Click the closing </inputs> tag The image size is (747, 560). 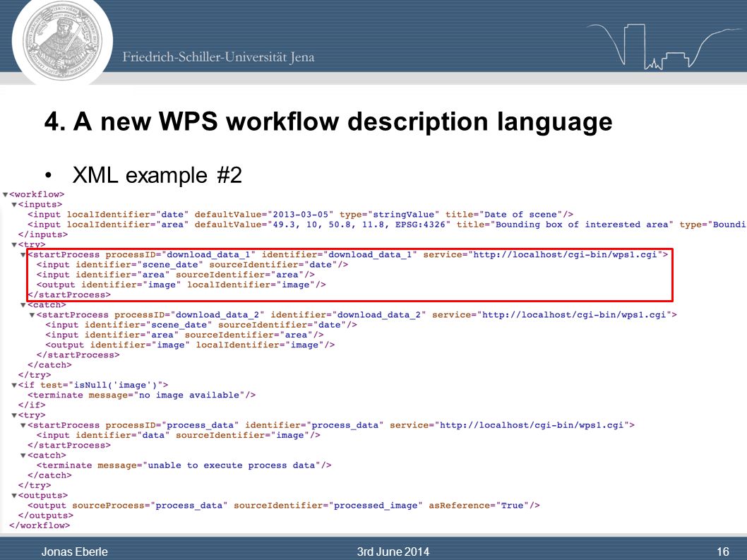pos(43,234)
